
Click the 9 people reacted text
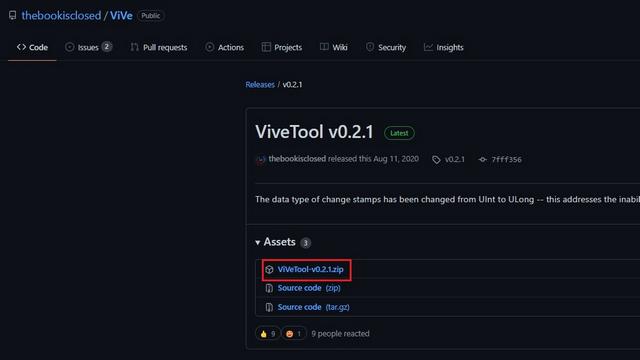click(340, 333)
